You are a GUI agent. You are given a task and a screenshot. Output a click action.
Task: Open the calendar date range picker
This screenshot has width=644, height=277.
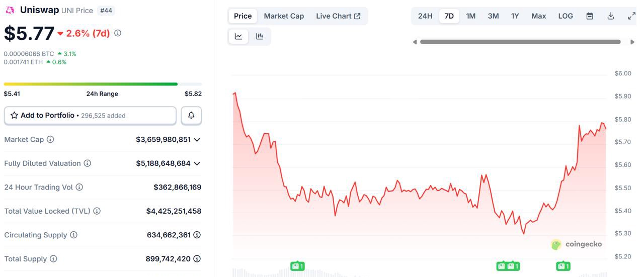click(x=590, y=16)
